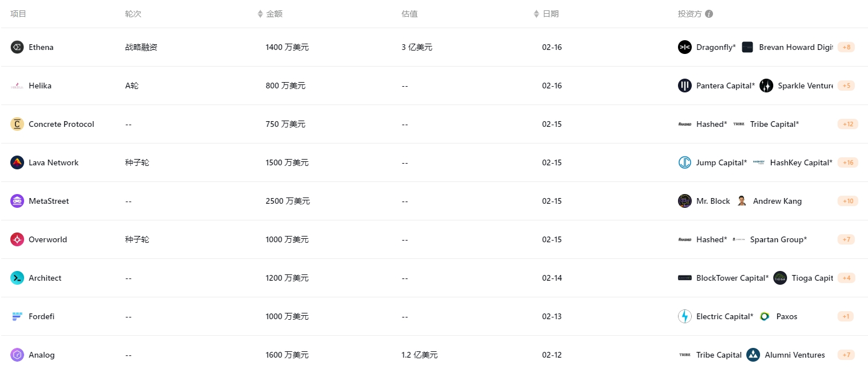Viewport: 868px width, 372px height.
Task: Click the MetaStreet purple logo icon
Action: click(x=17, y=201)
